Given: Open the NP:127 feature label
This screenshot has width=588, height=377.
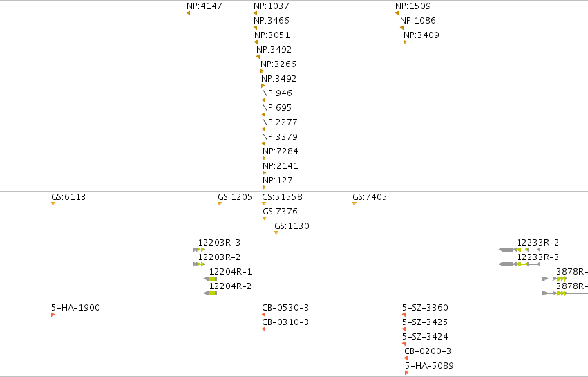Looking at the screenshot, I should 278,181.
